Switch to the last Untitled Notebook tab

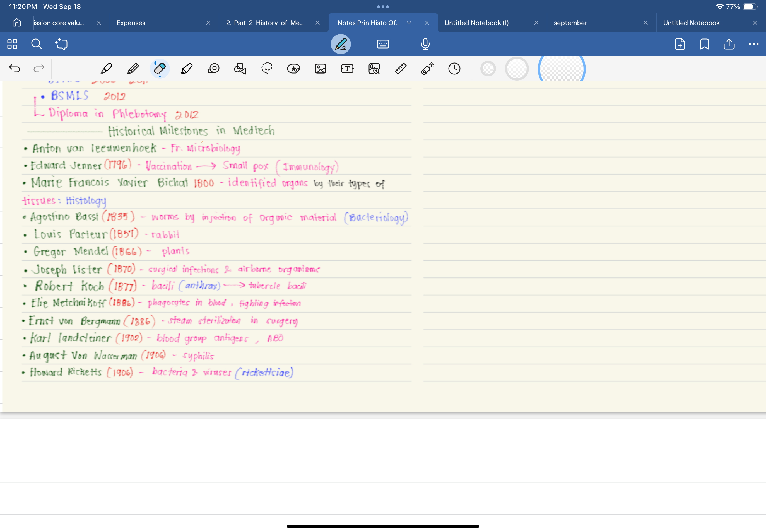pyautogui.click(x=691, y=23)
